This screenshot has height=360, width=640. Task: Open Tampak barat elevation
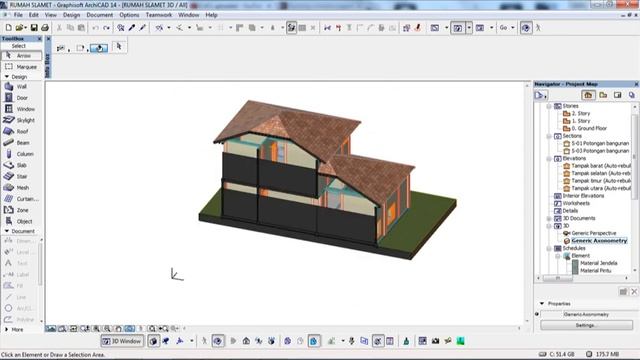(601, 166)
